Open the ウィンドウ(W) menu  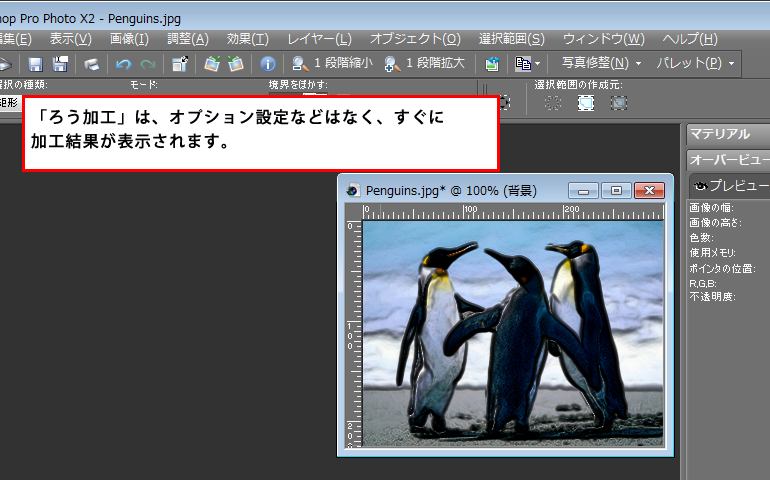click(x=604, y=39)
